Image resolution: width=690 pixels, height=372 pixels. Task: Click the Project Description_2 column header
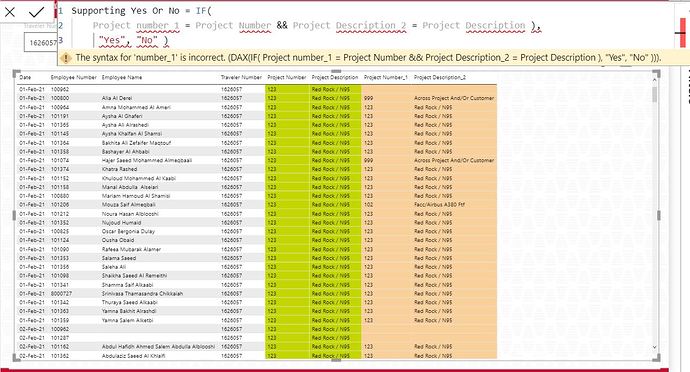point(440,77)
